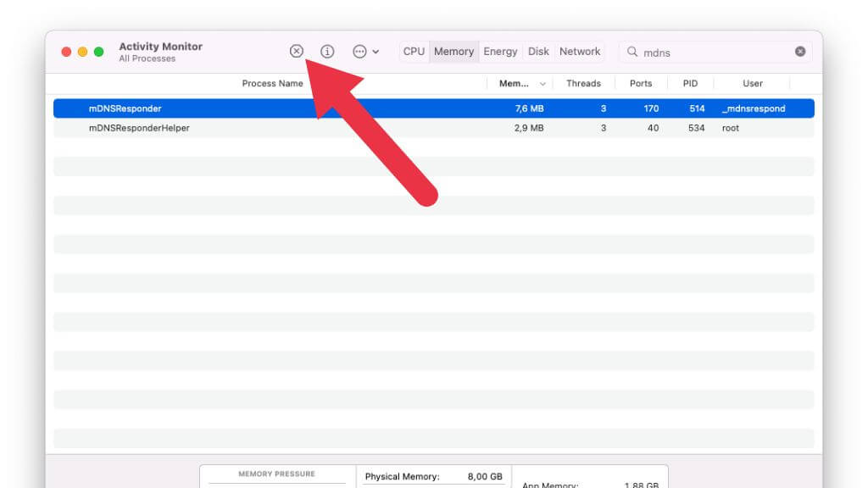Click the search field containing mdns

[715, 52]
